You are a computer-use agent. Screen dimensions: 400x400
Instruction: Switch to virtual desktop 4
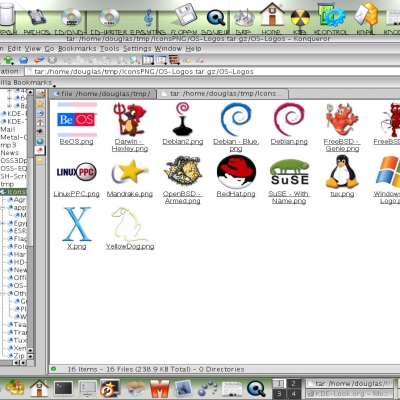click(293, 394)
